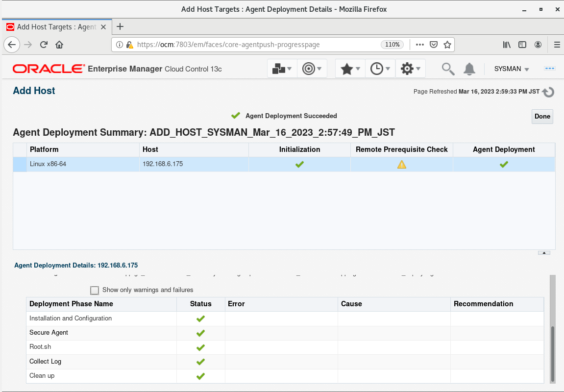Click the Remote Prerequisite Check warning icon
Image resolution: width=564 pixels, height=392 pixels.
(x=402, y=164)
